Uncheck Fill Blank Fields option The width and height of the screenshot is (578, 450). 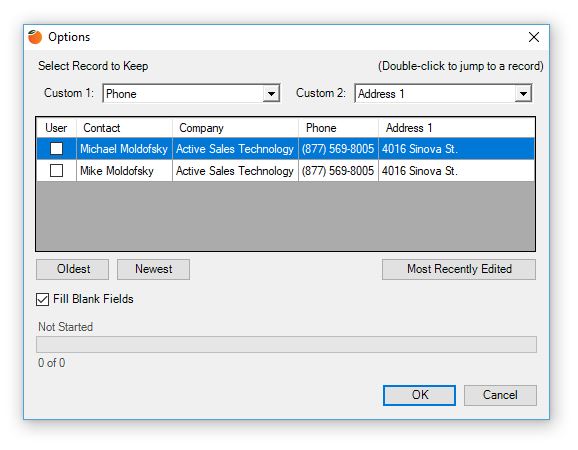pos(42,299)
